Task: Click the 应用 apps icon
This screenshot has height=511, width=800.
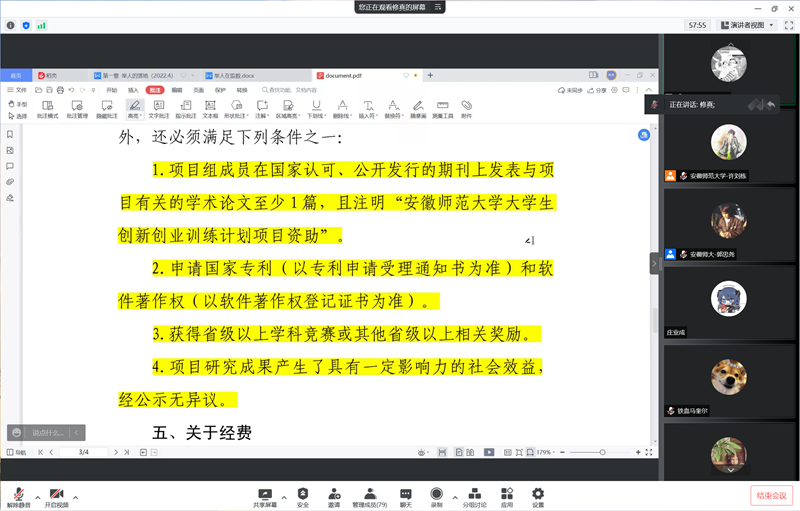Action: pos(507,493)
